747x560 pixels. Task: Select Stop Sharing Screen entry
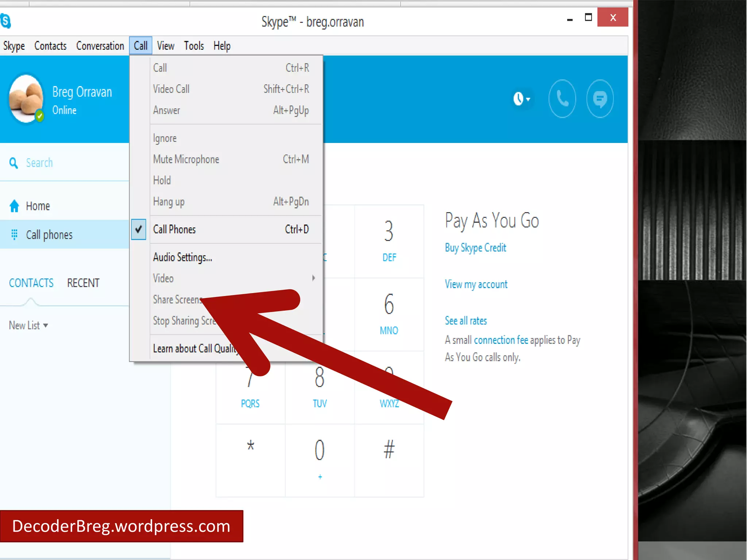pyautogui.click(x=185, y=321)
